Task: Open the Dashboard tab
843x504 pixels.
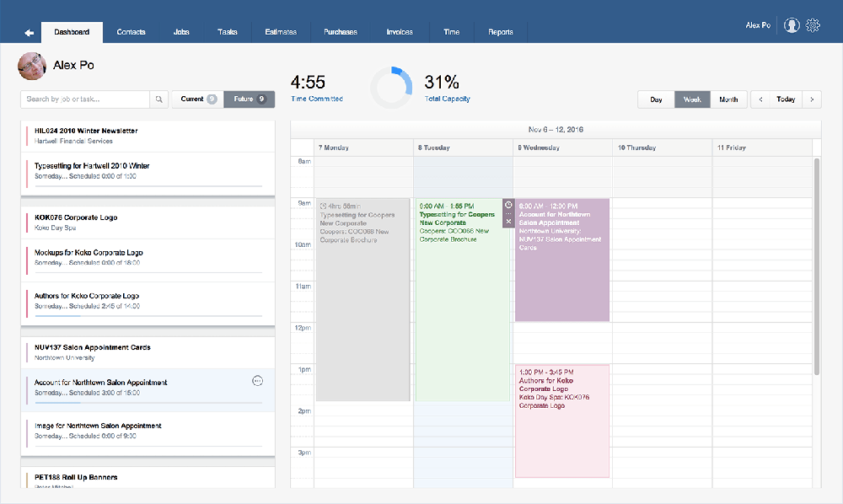Action: coord(72,32)
